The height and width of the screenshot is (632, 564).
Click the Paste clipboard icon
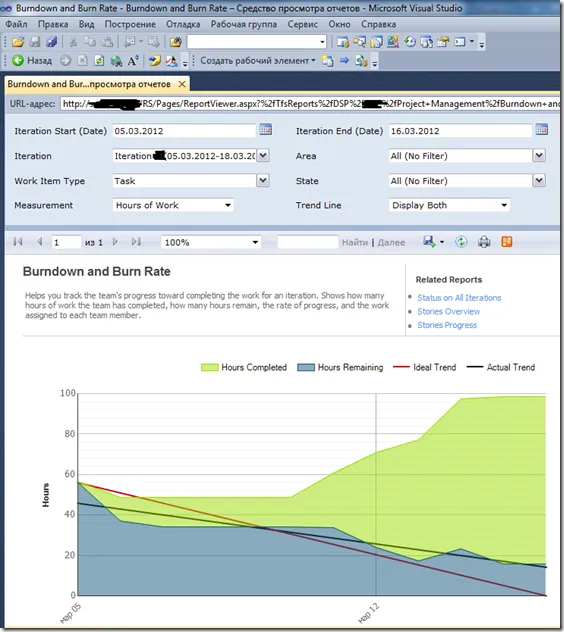(x=107, y=42)
